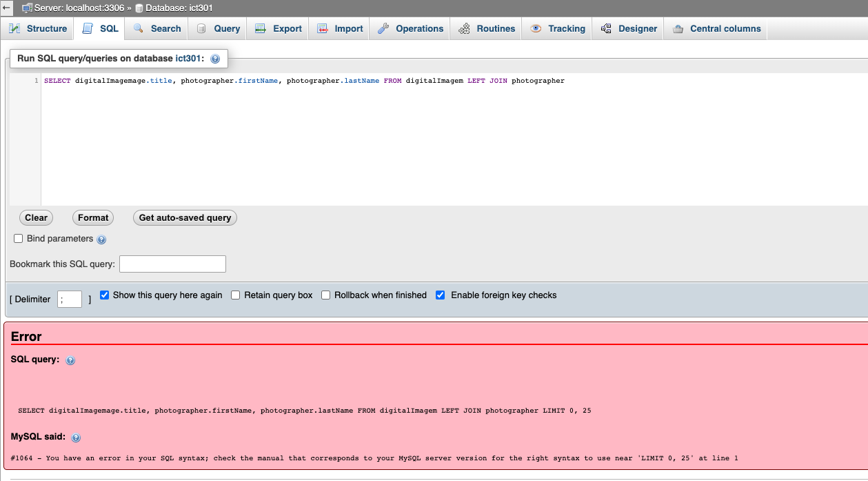Click Get auto-saved query button
The image size is (868, 481).
pyautogui.click(x=185, y=217)
